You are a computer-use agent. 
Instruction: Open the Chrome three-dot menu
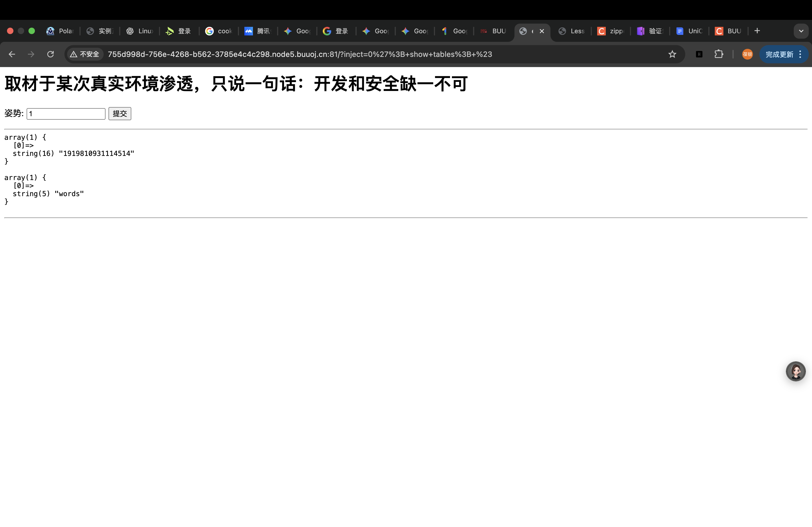click(x=800, y=54)
